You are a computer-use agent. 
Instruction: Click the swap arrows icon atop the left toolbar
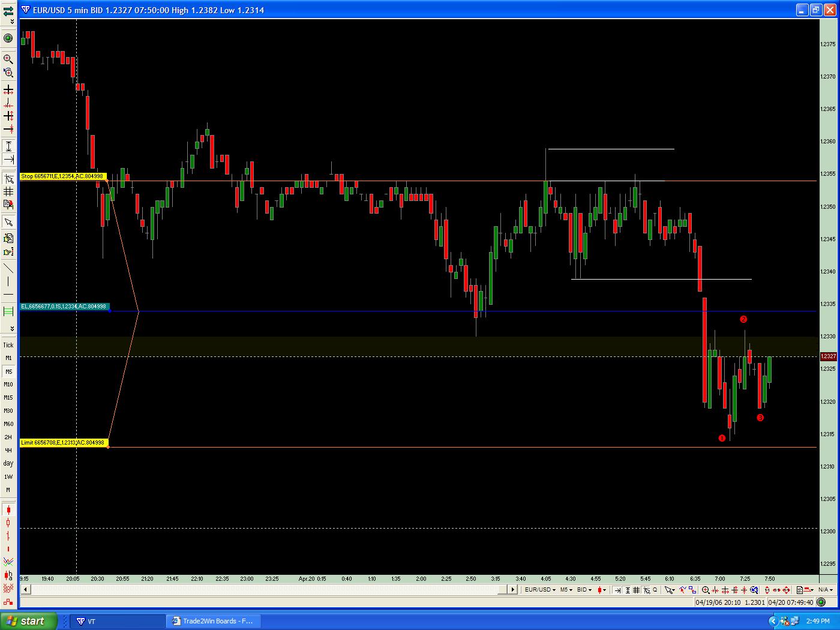[8, 10]
